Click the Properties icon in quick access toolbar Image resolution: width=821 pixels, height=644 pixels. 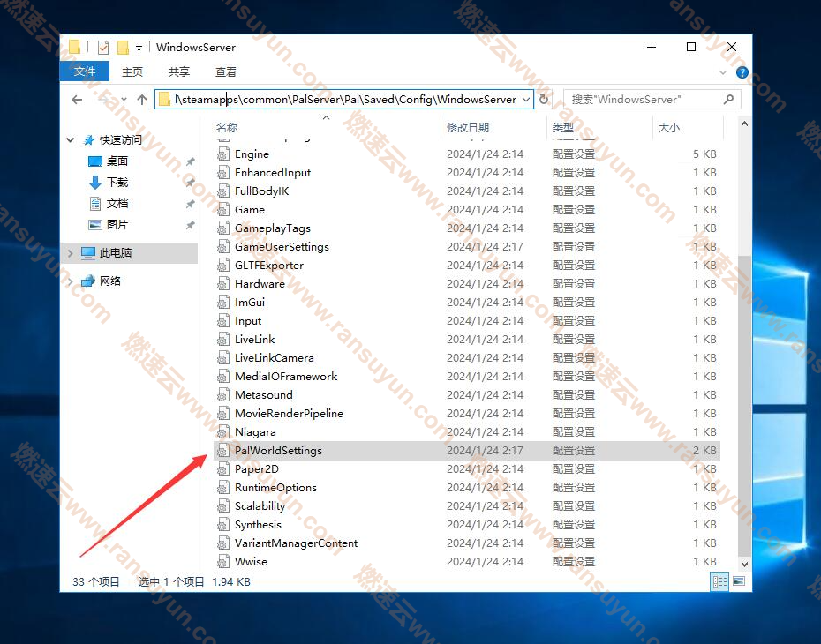point(103,48)
